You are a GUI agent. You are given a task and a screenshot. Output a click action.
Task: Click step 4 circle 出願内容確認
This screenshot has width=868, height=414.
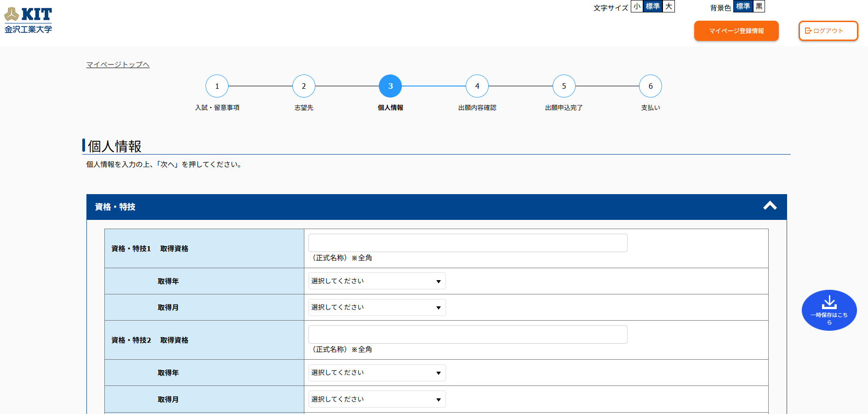(477, 86)
